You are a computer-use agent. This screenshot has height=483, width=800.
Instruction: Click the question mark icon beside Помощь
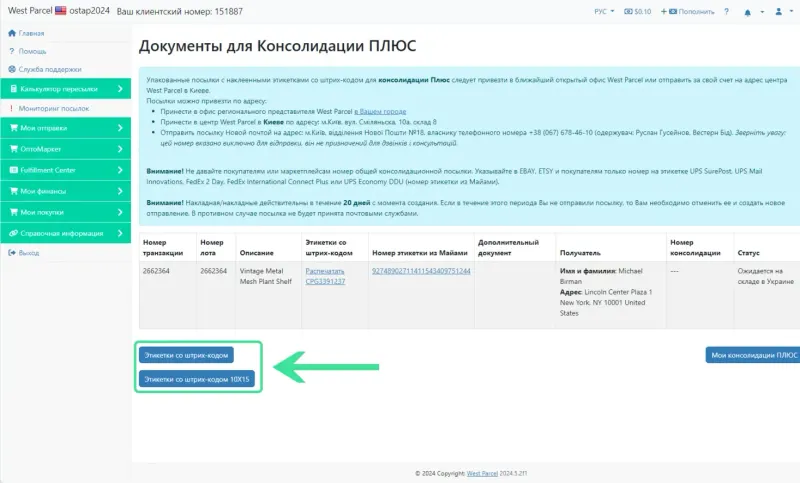click(12, 51)
